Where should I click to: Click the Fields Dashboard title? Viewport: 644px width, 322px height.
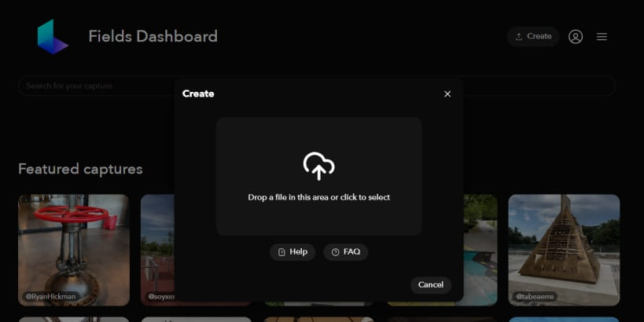(x=153, y=36)
